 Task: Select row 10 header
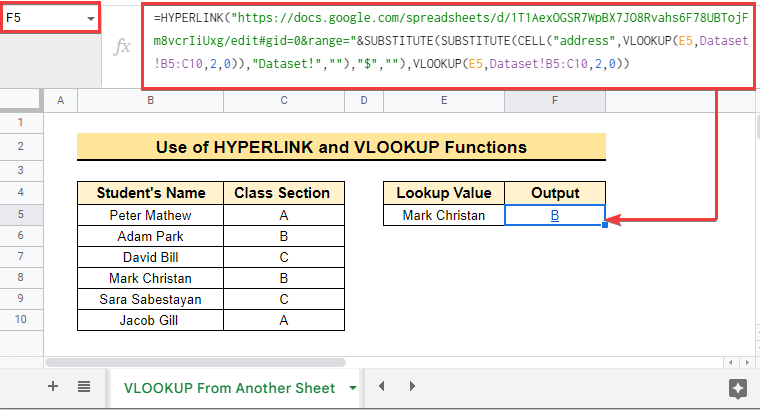21,319
